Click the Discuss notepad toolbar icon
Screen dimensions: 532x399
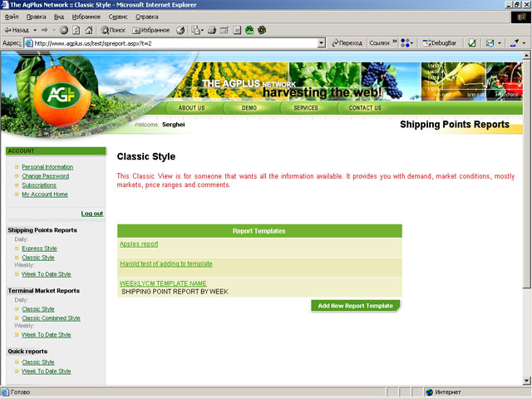(x=237, y=30)
